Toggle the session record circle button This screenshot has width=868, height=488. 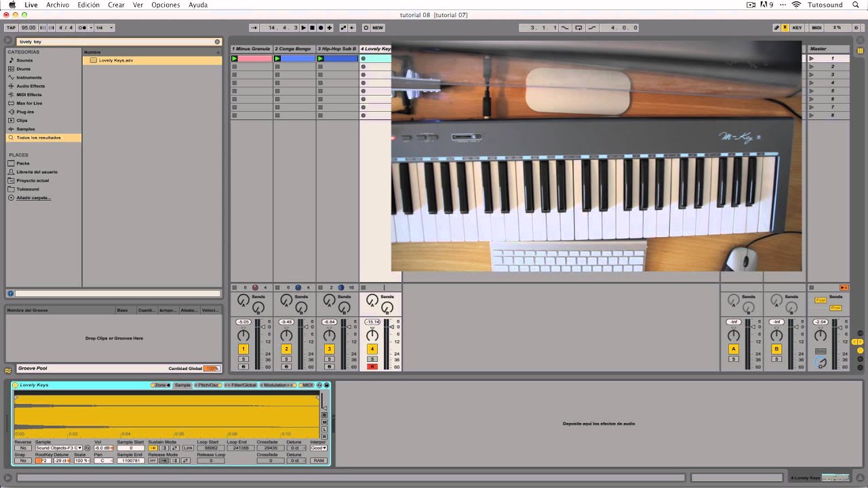366,28
